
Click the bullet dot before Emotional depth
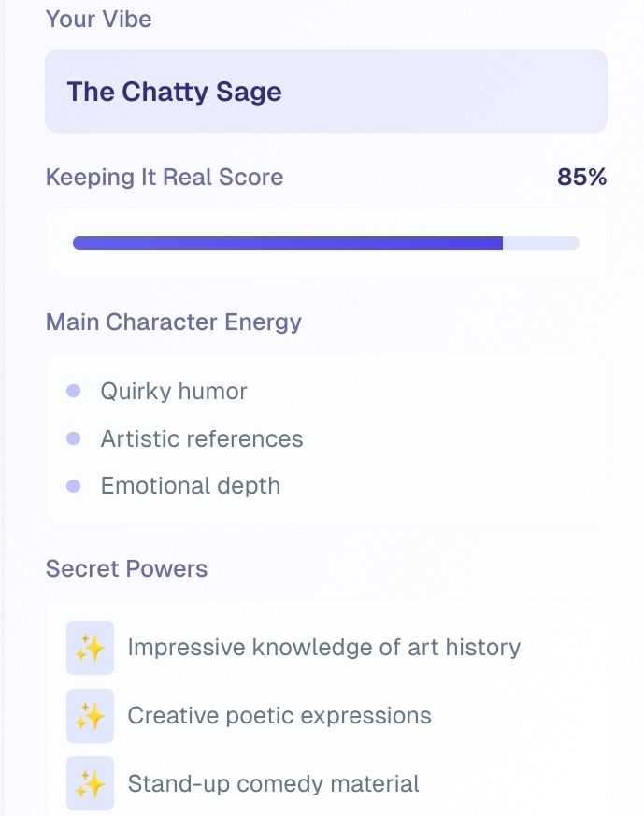pyautogui.click(x=74, y=486)
